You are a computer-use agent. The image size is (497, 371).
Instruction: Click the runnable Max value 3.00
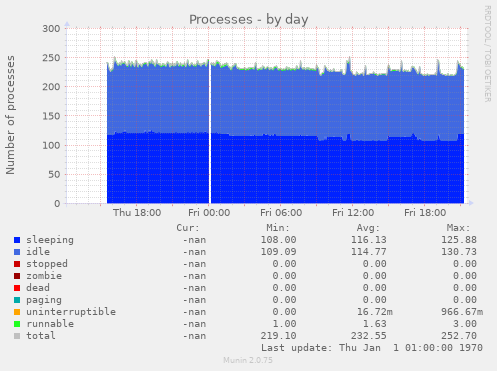coord(465,324)
